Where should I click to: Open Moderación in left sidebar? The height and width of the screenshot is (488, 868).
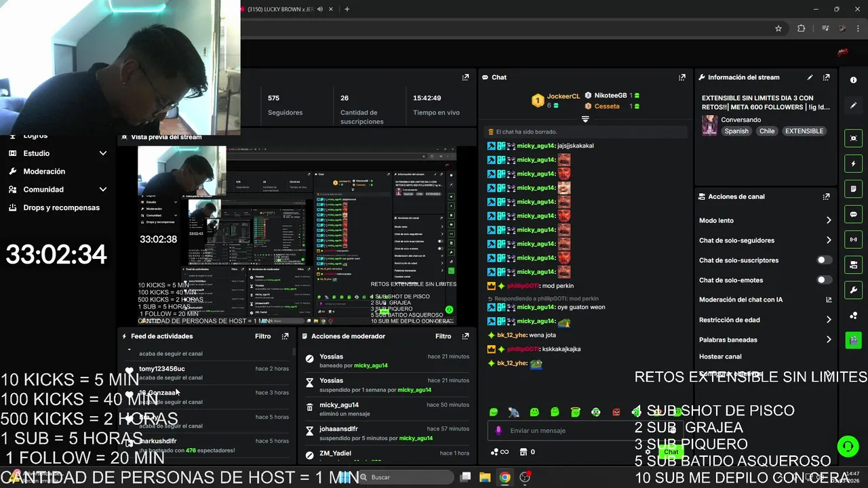click(x=44, y=171)
